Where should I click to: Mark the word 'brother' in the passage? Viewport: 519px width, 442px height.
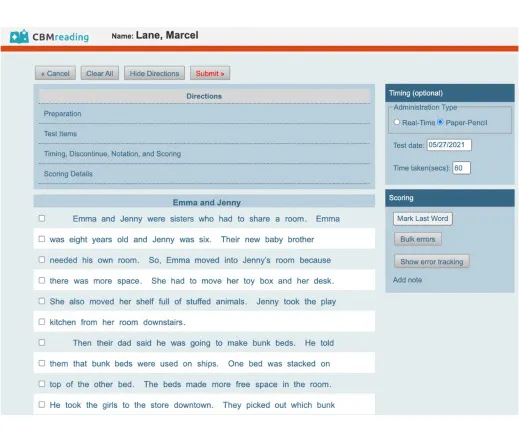tap(301, 240)
